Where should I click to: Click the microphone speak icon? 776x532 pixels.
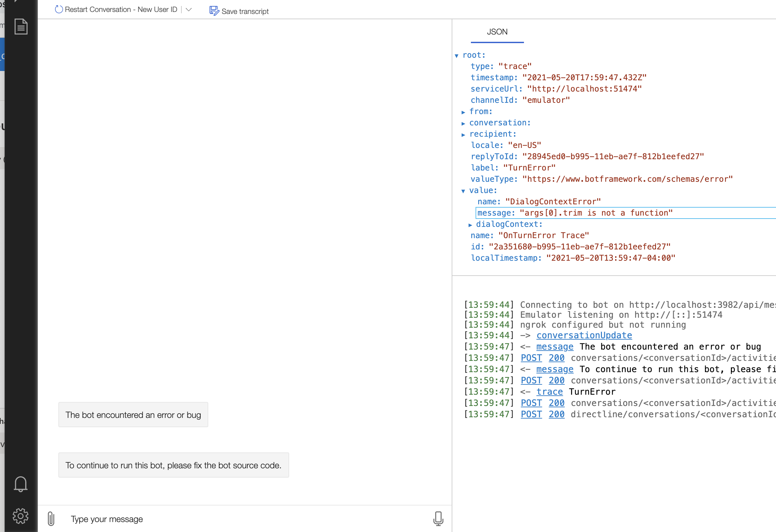[x=438, y=519]
